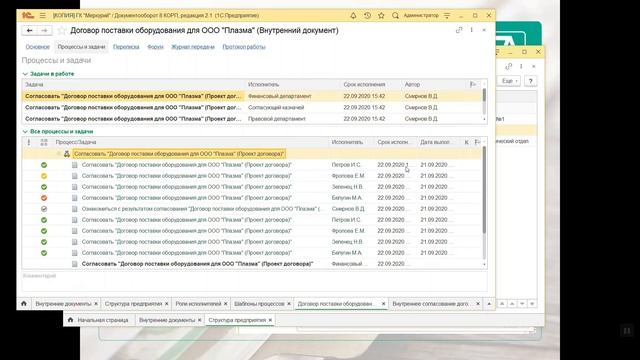640x360 pixels.
Task: Open the Ещё dropdown in background window
Action: point(509,81)
